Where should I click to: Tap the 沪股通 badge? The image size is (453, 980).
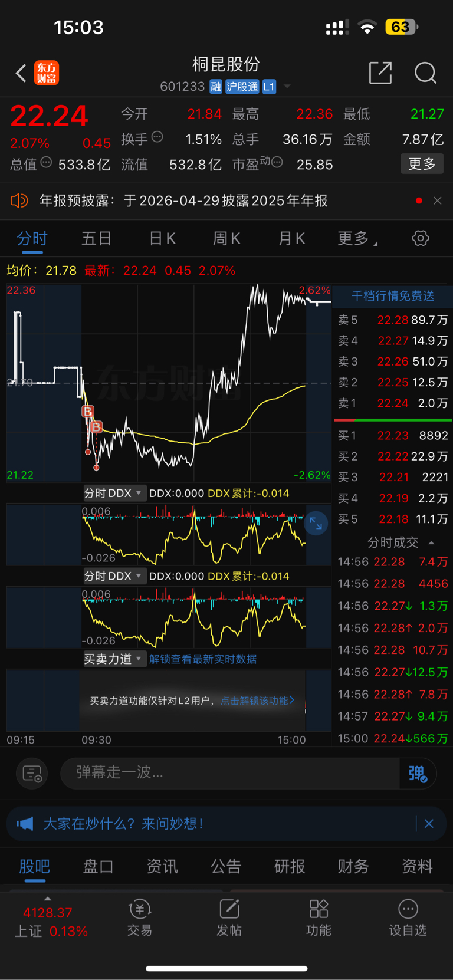242,87
